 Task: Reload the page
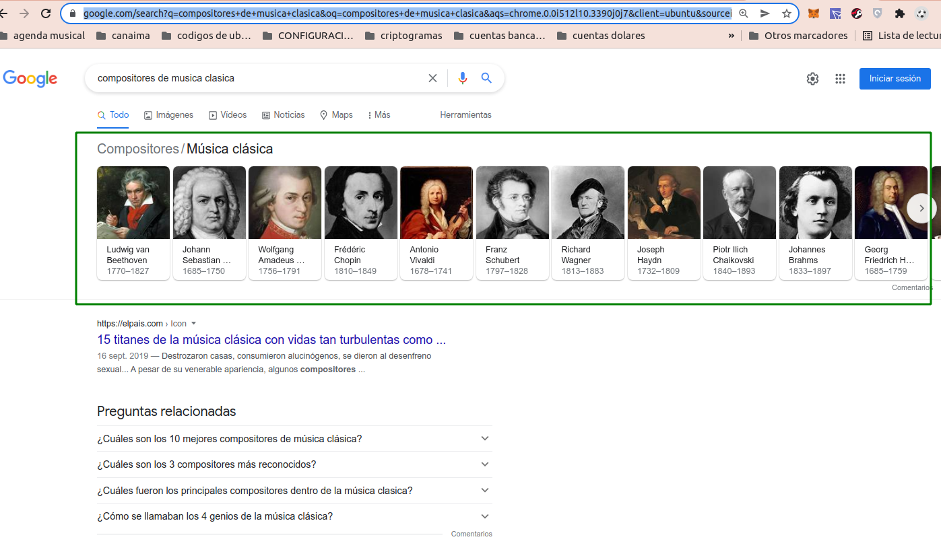click(x=46, y=13)
